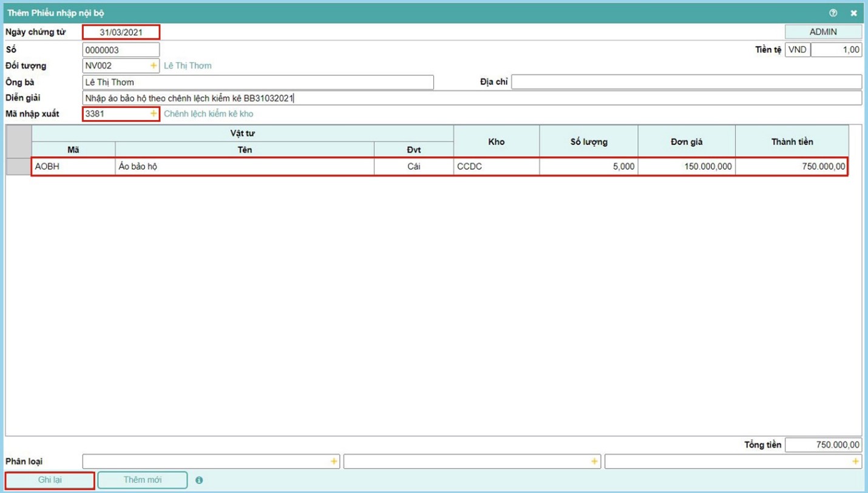Open Đối tượng lookup plus icon
This screenshot has height=493, width=868.
154,66
